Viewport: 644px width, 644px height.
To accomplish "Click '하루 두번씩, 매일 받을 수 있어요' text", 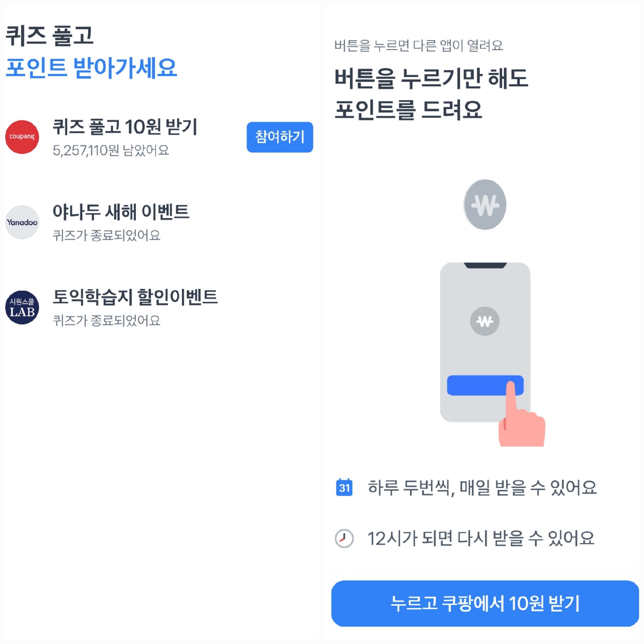I will (482, 488).
